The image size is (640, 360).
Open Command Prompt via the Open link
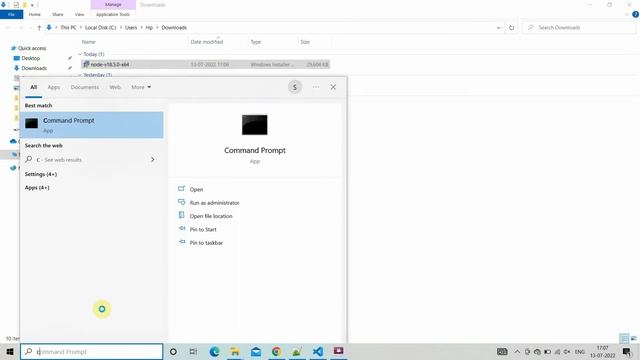pos(196,189)
